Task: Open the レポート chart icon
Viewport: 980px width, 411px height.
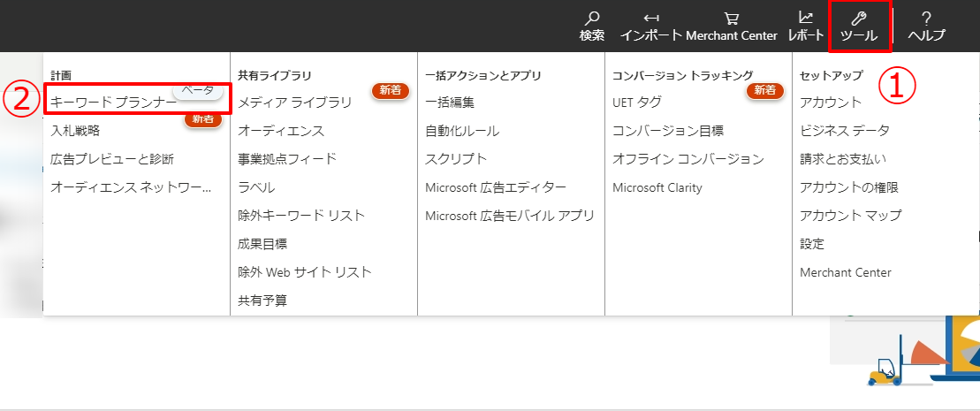Action: point(805,18)
